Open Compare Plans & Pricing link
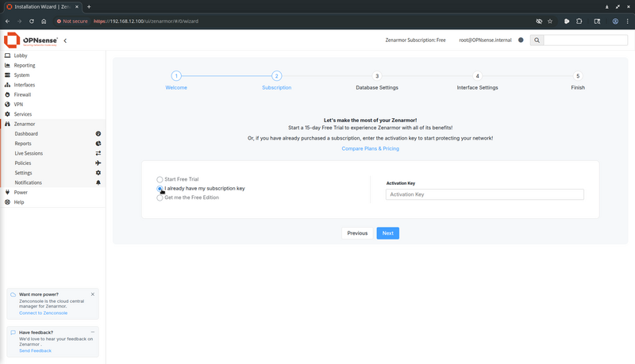Screen dimensions: 635x364 click(370, 148)
